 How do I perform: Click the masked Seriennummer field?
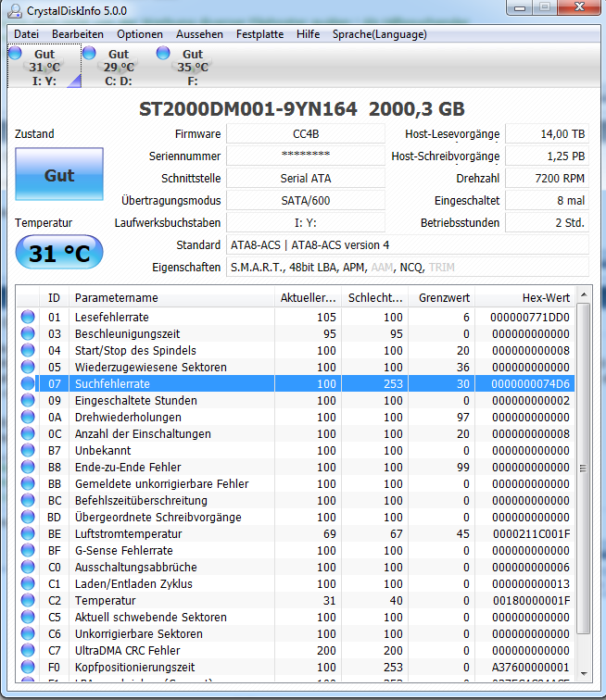tap(306, 156)
